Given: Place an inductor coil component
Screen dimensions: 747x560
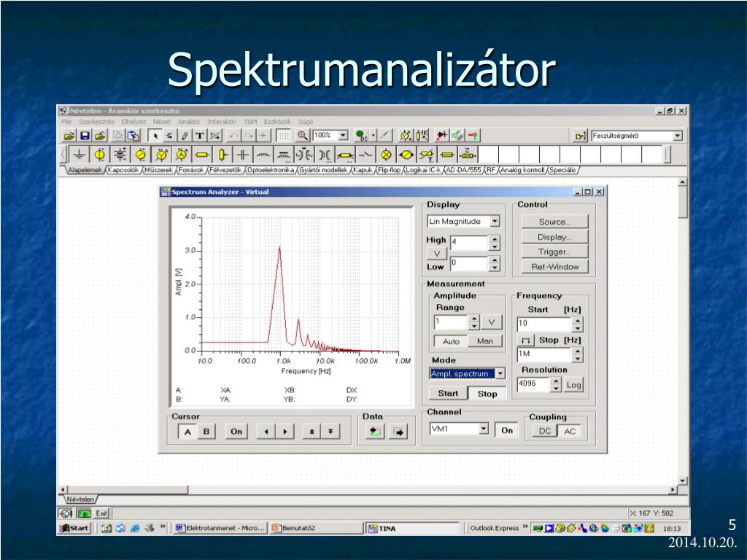Looking at the screenshot, I should click(x=263, y=155).
